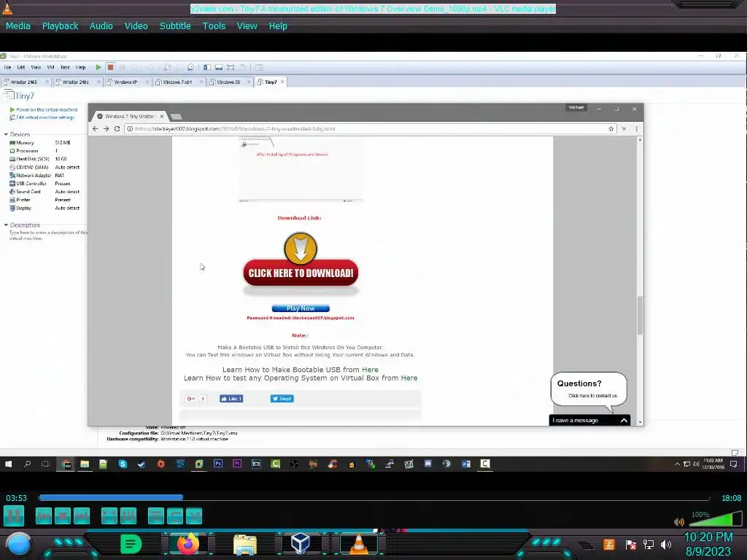
Task: Open the VLC Subtitle menu
Action: pos(175,26)
